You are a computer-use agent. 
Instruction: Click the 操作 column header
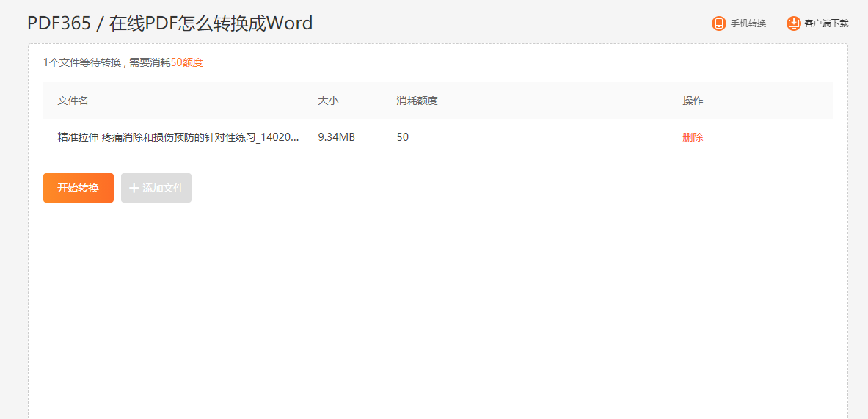click(693, 101)
